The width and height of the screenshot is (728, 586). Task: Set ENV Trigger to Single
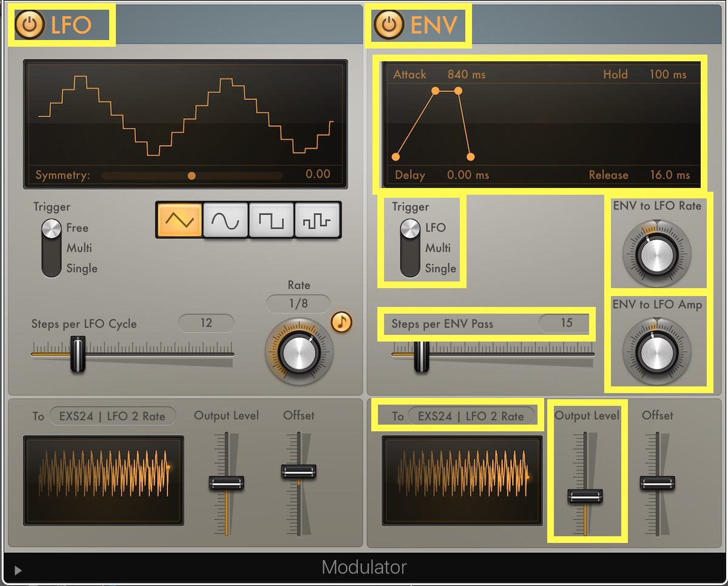tap(440, 268)
